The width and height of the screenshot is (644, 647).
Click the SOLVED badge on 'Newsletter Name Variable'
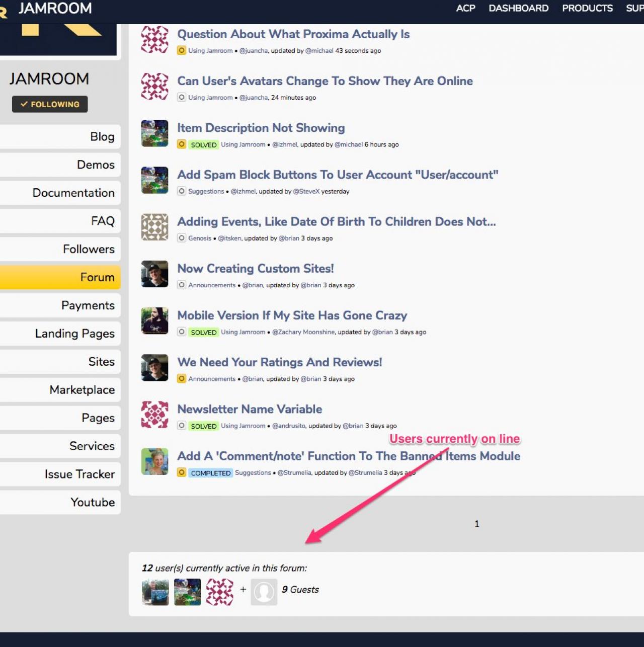(204, 426)
